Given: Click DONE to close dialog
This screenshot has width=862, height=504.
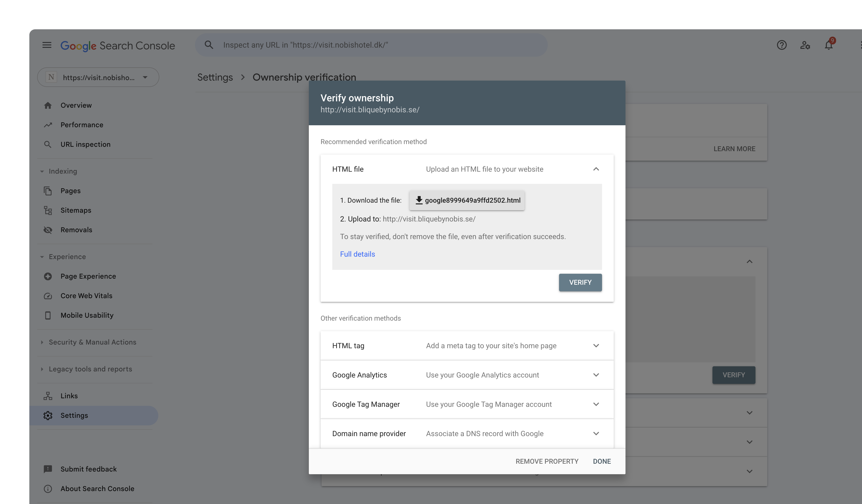Looking at the screenshot, I should coord(602,461).
